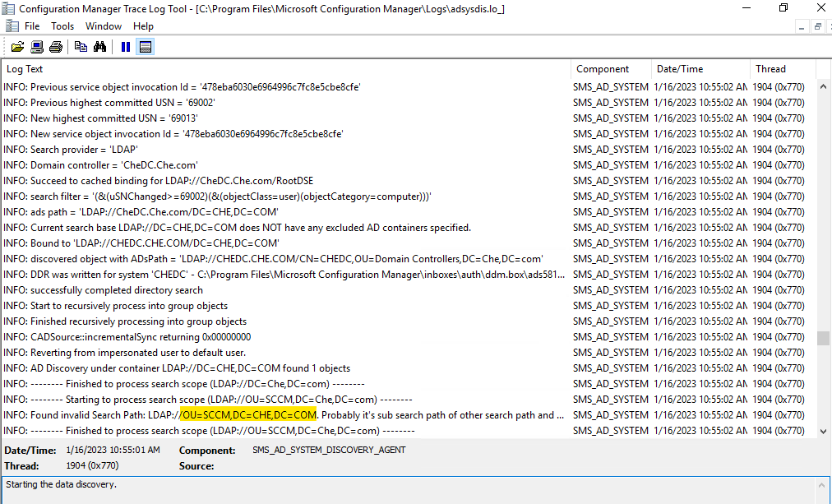Select row 'New service object invocation Id'
This screenshot has width=832, height=504.
[409, 134]
